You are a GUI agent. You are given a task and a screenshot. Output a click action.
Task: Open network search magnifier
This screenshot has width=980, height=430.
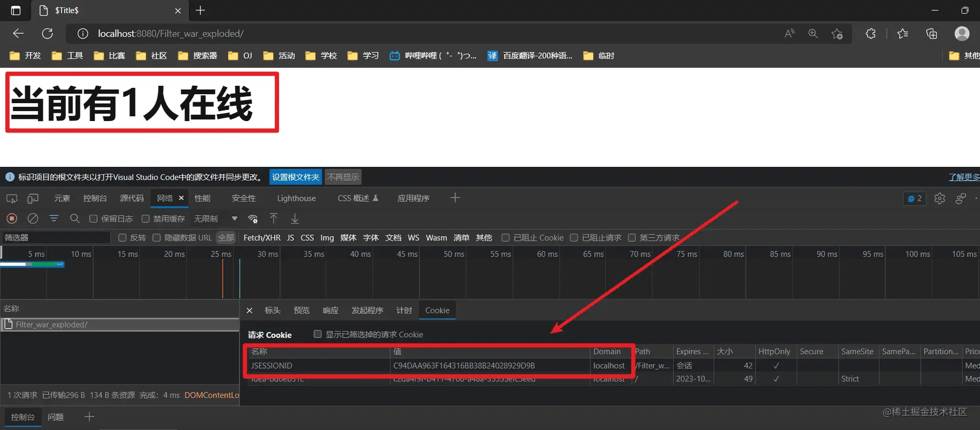point(75,218)
